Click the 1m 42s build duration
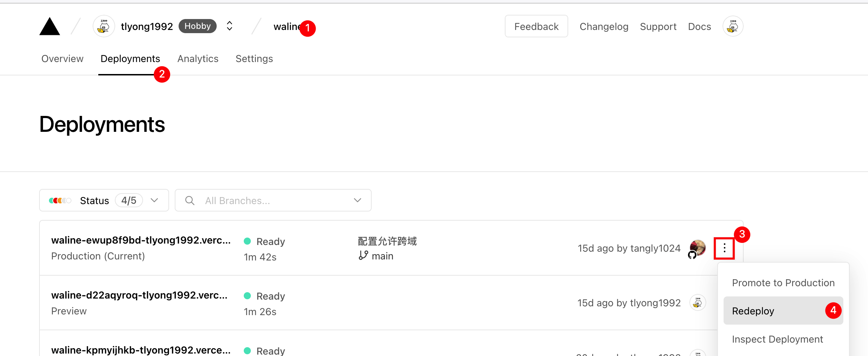 click(x=260, y=257)
